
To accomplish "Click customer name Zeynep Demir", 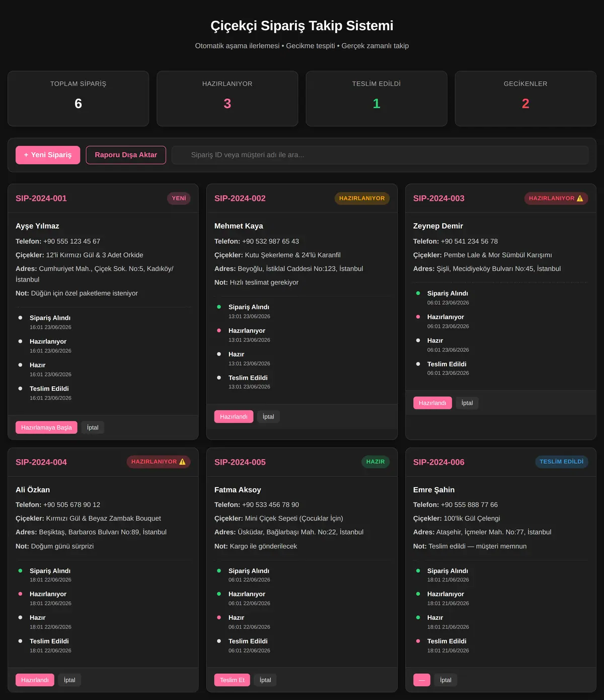I will [x=438, y=226].
